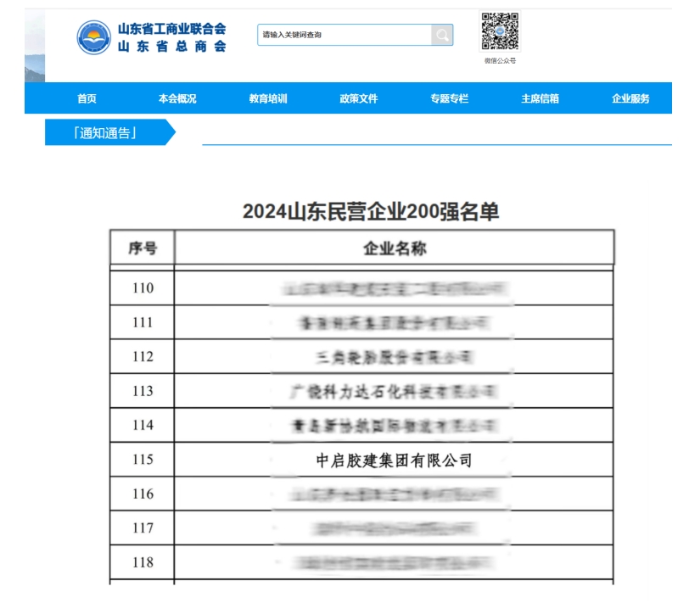Screen dimensions: 700x603
Task: Open the 政策文件 menu item
Action: point(359,98)
